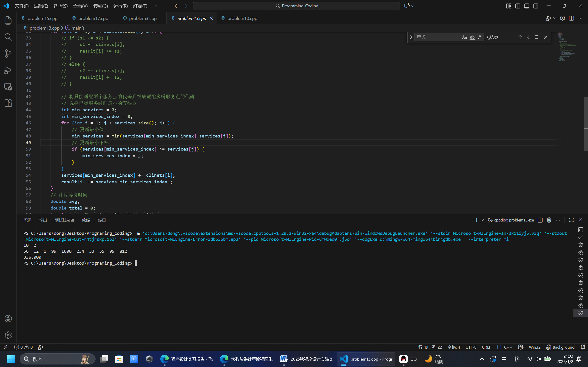The image size is (588, 367).
Task: Toggle Use Regular Expression in find
Action: (x=480, y=37)
